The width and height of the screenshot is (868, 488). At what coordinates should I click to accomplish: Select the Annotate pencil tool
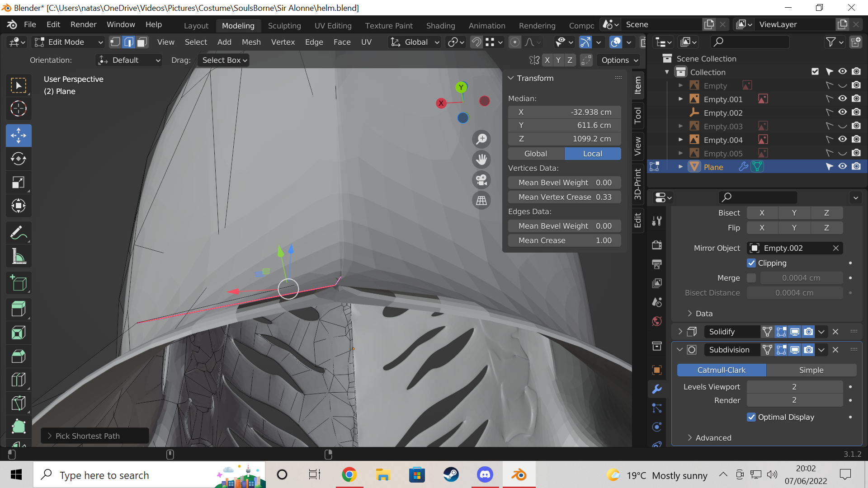[18, 233]
